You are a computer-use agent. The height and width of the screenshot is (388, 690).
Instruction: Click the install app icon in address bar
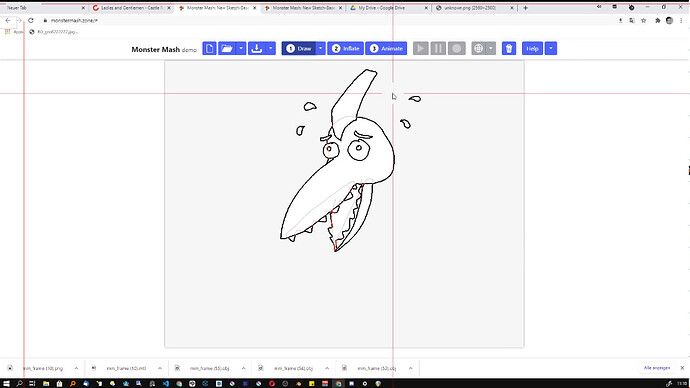point(620,20)
